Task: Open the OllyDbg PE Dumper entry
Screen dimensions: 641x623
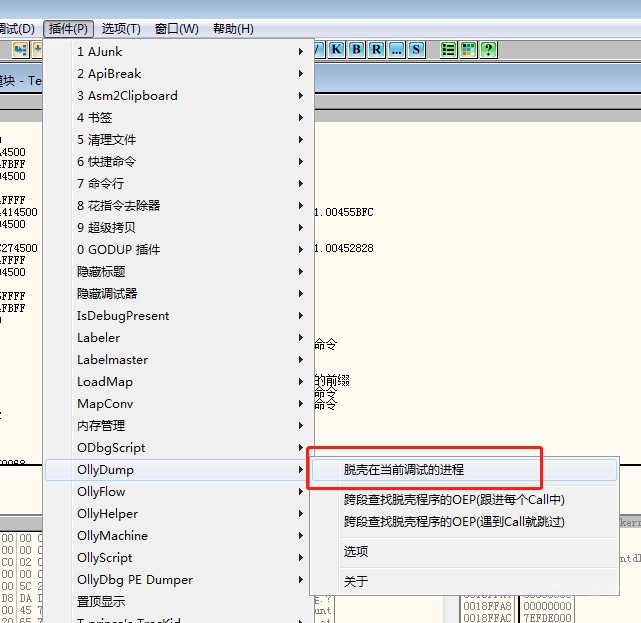Action: 179,580
